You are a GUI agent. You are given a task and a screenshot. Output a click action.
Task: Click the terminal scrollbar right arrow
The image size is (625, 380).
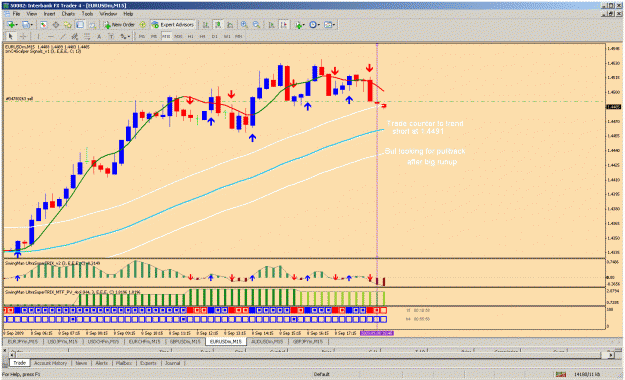pyautogui.click(x=611, y=354)
